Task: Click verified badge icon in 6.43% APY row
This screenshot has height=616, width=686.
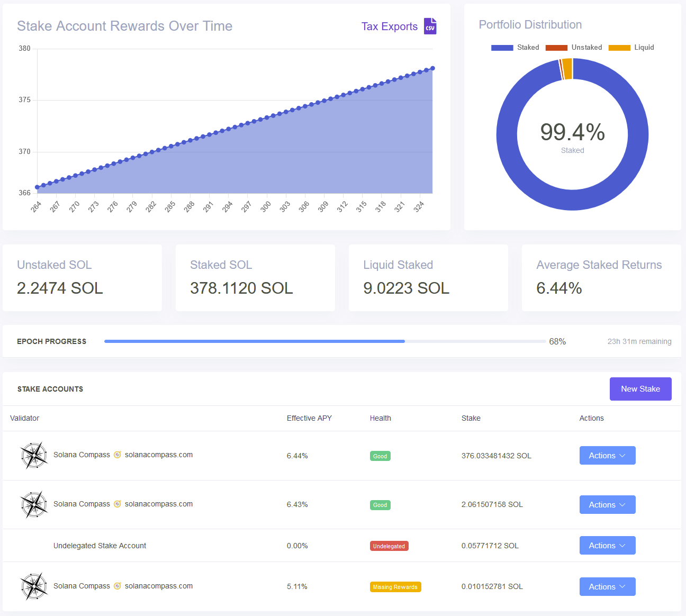Action: [x=118, y=504]
